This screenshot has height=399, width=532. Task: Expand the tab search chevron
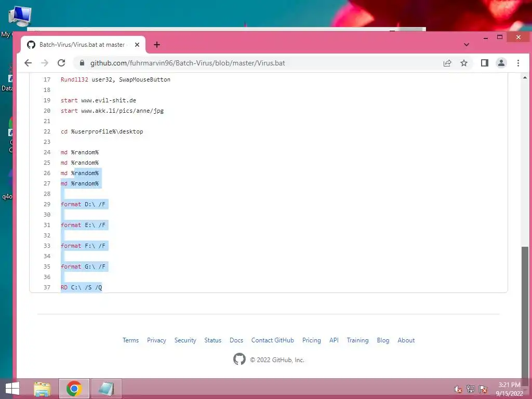pos(467,45)
